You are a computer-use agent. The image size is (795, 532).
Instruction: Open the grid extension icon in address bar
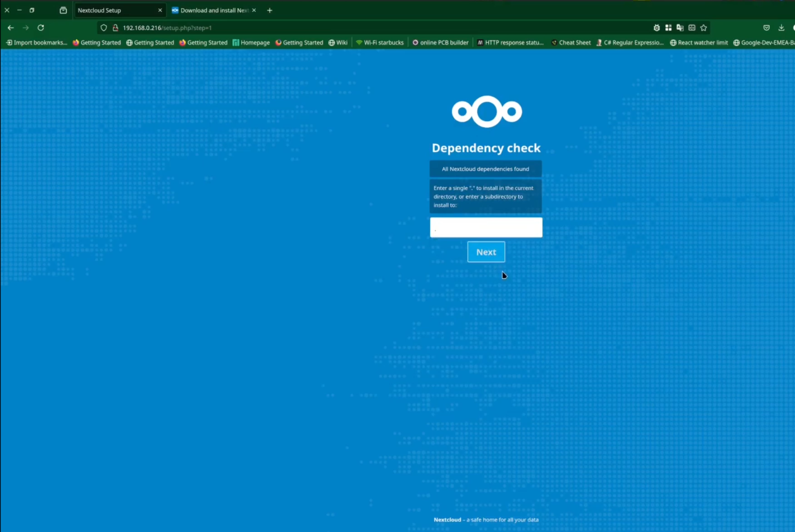pos(668,28)
